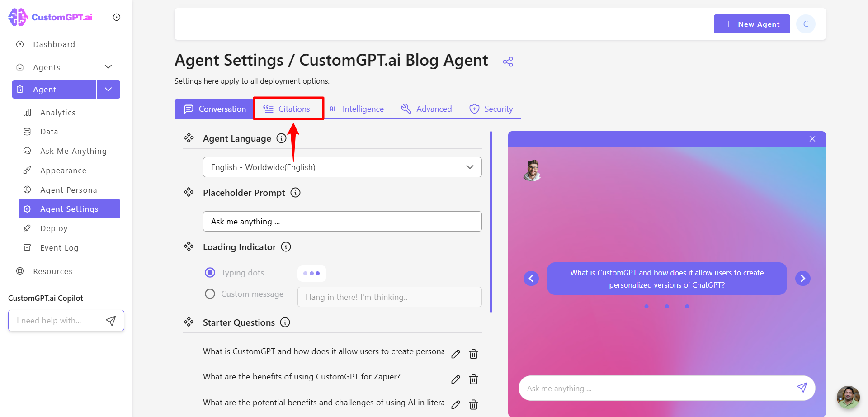868x417 pixels.
Task: Send the preview chat message
Action: tap(802, 388)
